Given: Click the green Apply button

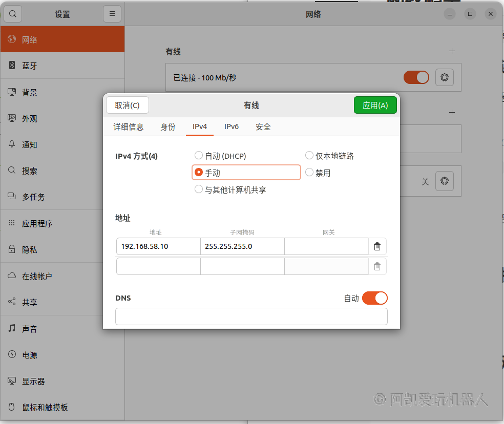Looking at the screenshot, I should click(x=375, y=105).
